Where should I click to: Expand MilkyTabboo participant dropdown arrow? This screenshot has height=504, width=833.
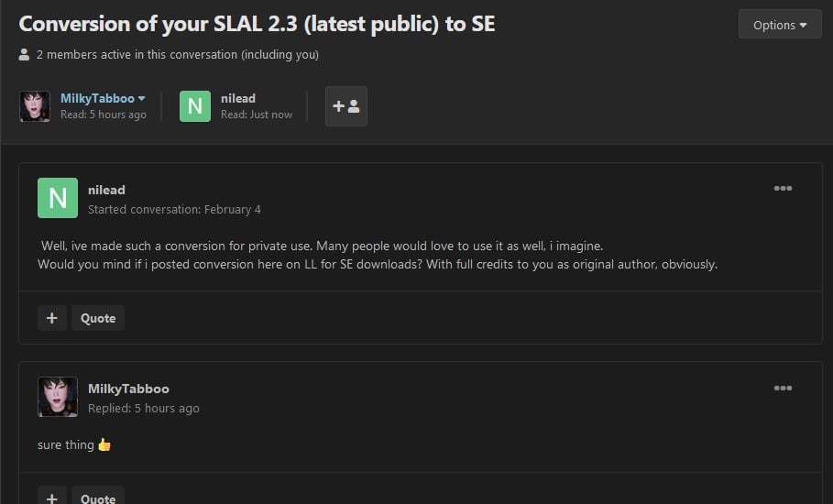[141, 98]
